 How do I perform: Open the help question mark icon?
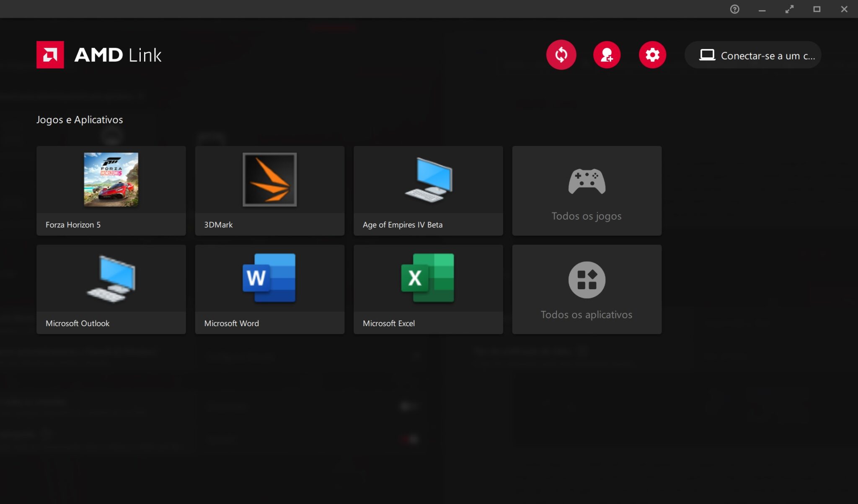734,9
